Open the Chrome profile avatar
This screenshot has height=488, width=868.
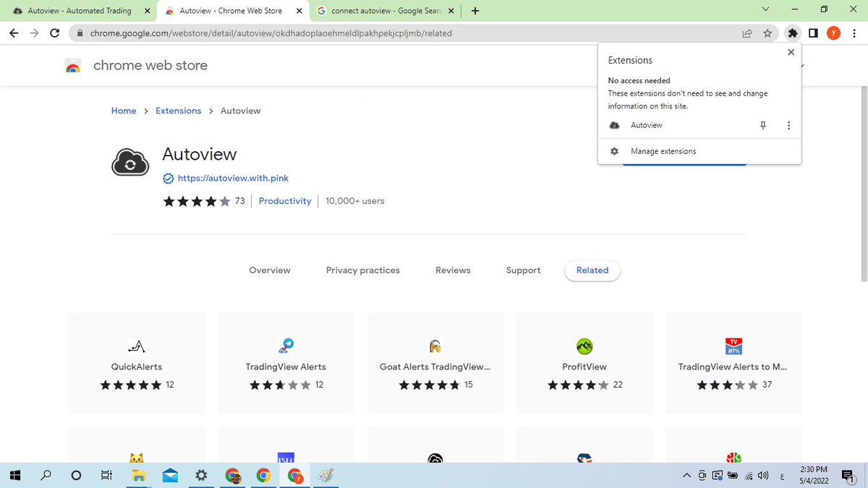[x=833, y=33]
